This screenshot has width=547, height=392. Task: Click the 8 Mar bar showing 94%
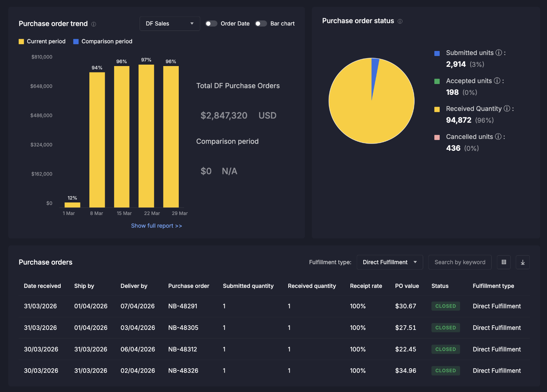coord(97,140)
